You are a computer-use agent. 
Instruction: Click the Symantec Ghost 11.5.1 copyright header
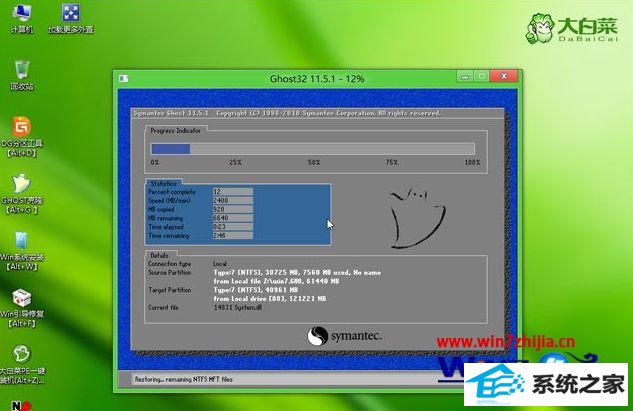pyautogui.click(x=287, y=113)
